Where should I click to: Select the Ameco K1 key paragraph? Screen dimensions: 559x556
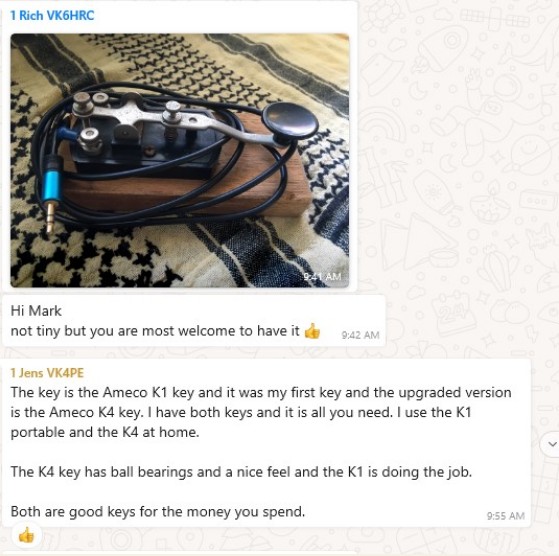[x=261, y=412]
